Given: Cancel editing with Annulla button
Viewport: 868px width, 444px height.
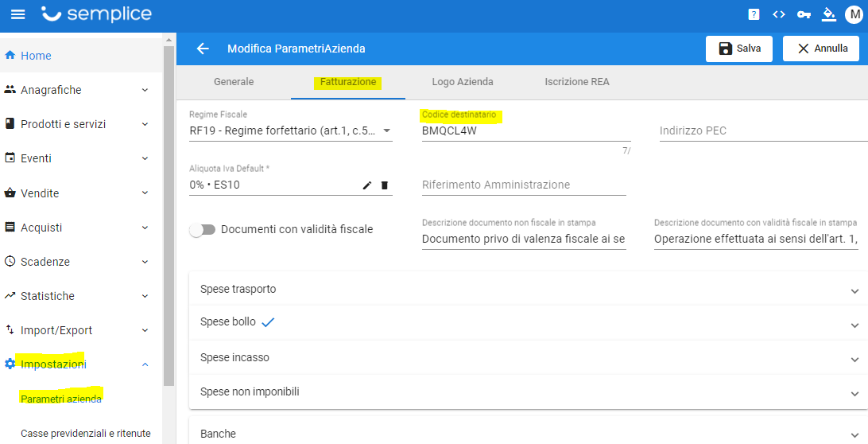Looking at the screenshot, I should [822, 49].
